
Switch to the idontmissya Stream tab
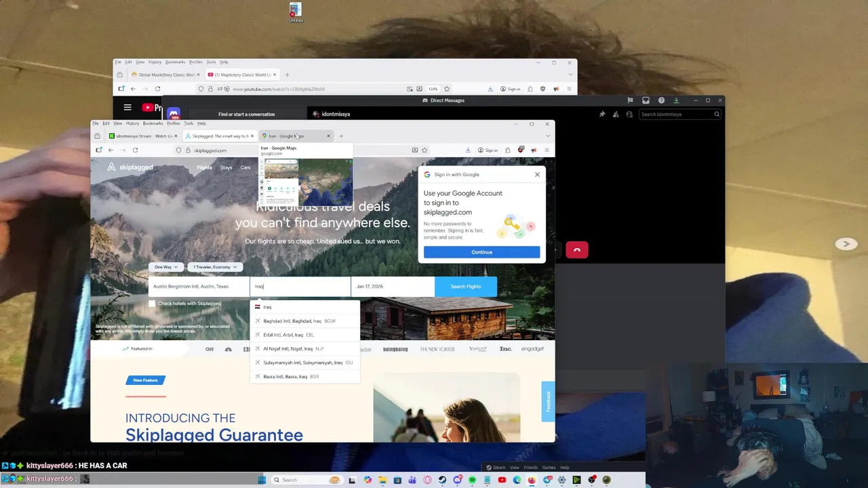point(143,136)
